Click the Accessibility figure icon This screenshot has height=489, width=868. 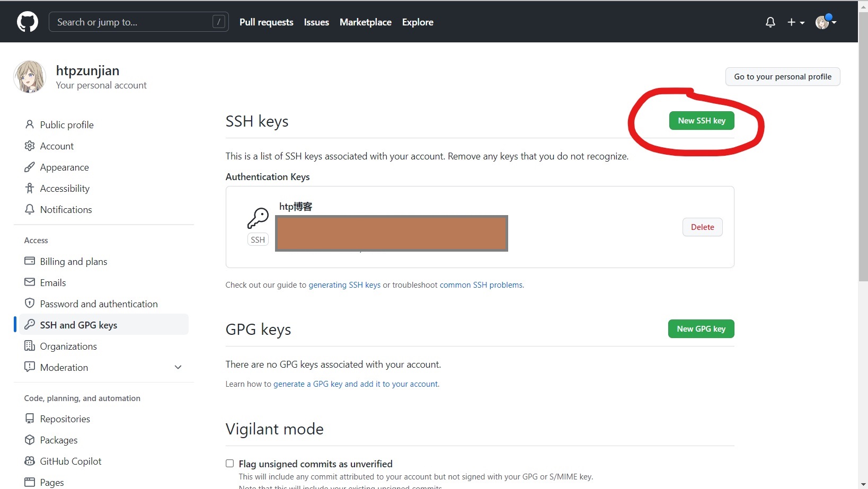coord(30,188)
